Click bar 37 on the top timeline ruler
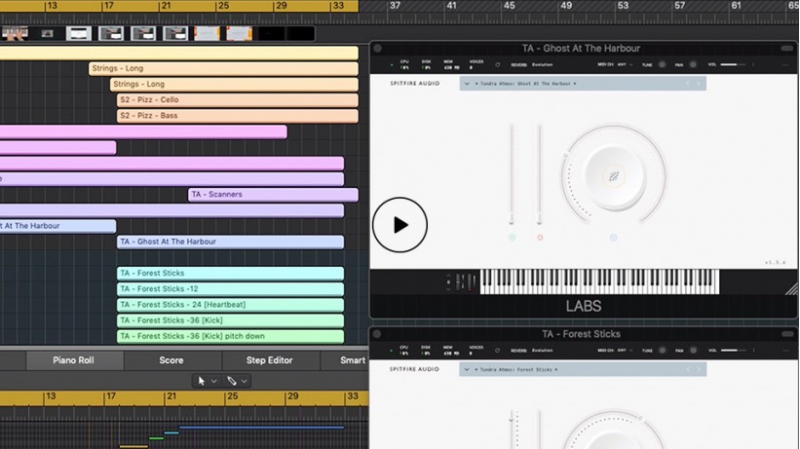Image resolution: width=800 pixels, height=449 pixels. (x=394, y=6)
